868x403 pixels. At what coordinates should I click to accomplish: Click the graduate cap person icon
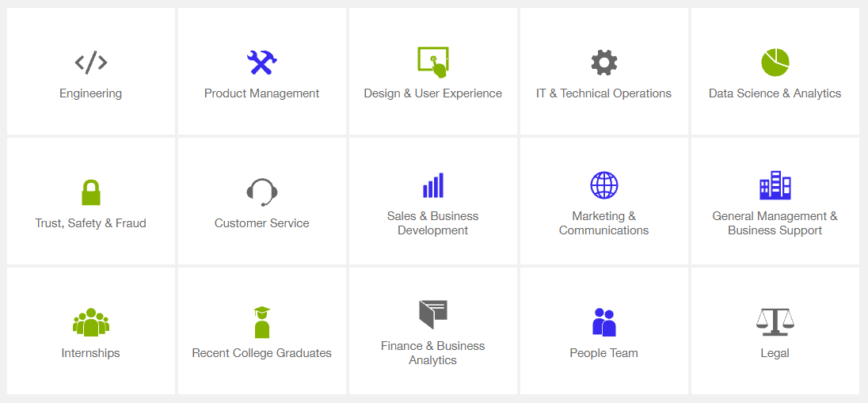tap(262, 322)
